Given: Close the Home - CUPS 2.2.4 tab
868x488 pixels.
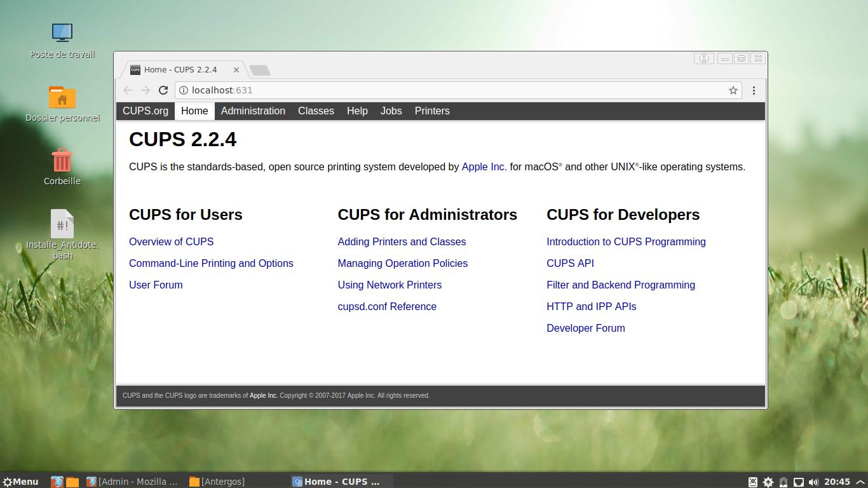Looking at the screenshot, I should coord(236,70).
